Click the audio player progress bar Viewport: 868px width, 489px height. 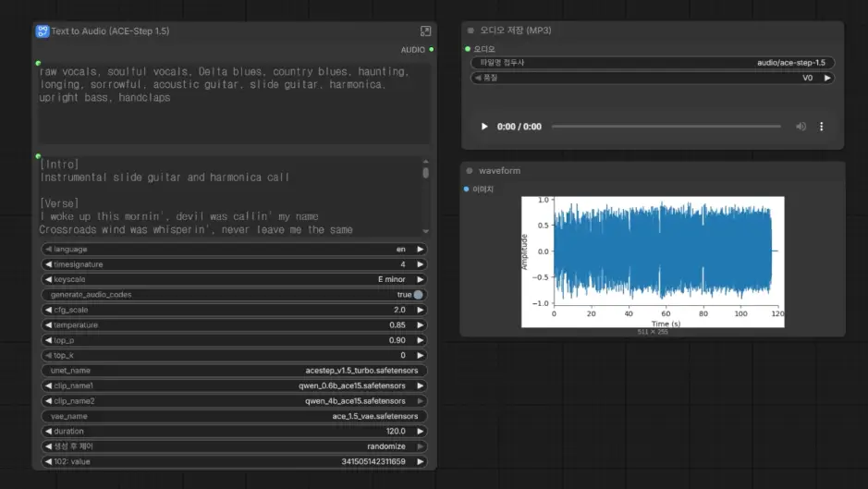coord(666,127)
